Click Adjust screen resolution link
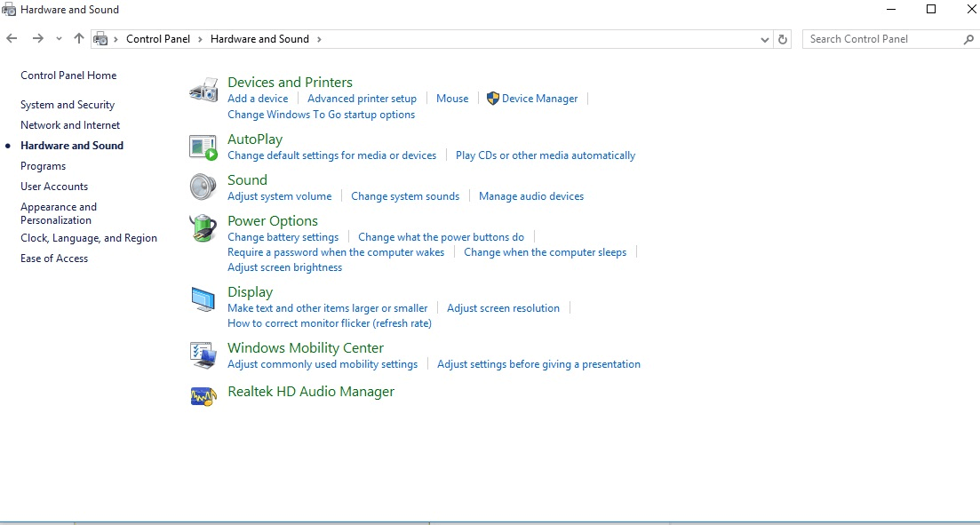This screenshot has width=980, height=525. pos(503,308)
